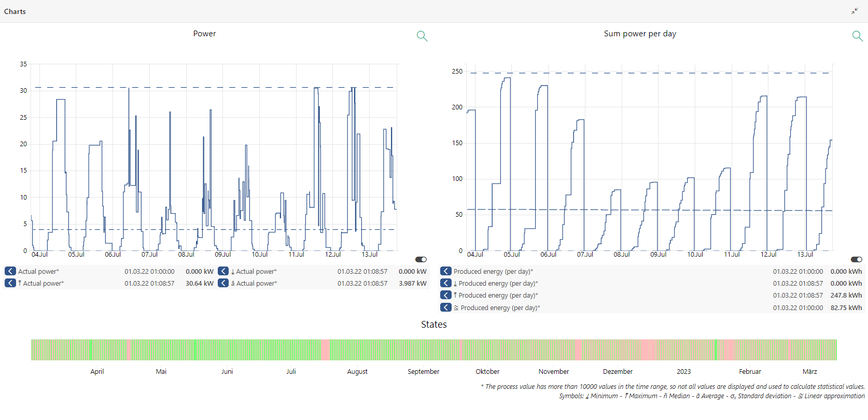
Task: Click the magnifier icon on Sum power per day chart
Action: pos(858,36)
